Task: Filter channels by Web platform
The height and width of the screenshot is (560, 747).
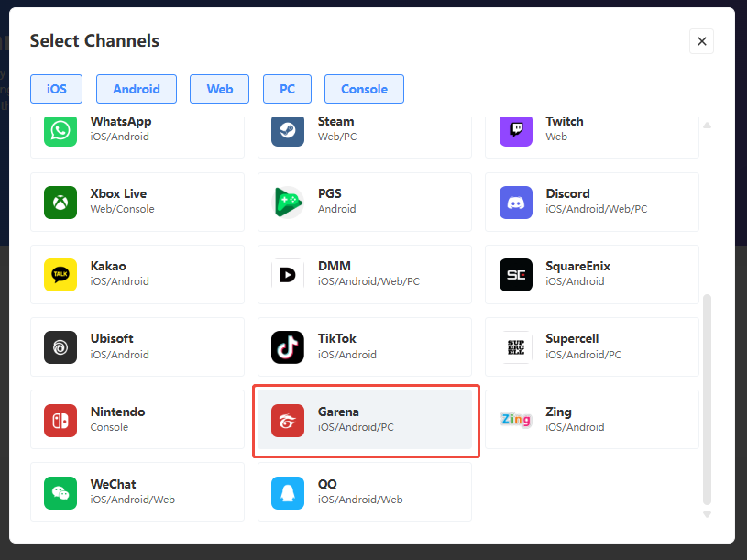Action: [220, 89]
